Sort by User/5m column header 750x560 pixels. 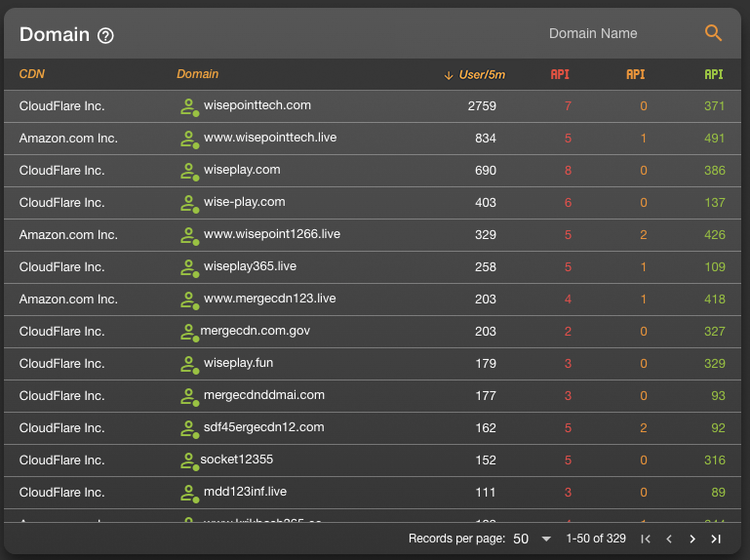[482, 75]
